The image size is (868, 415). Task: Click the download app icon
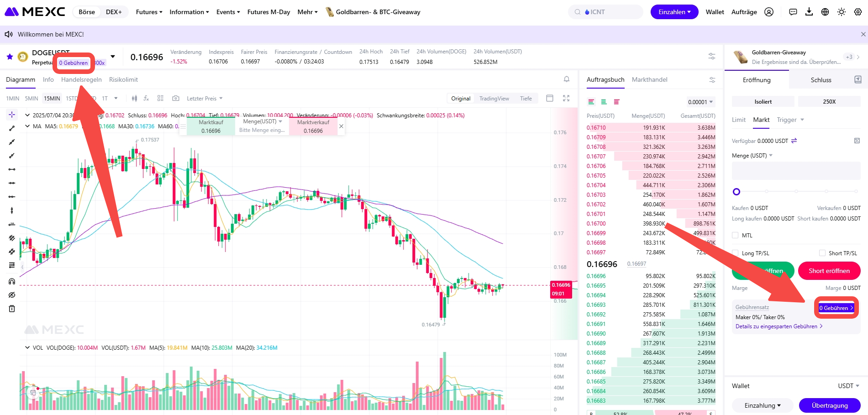click(x=809, y=12)
